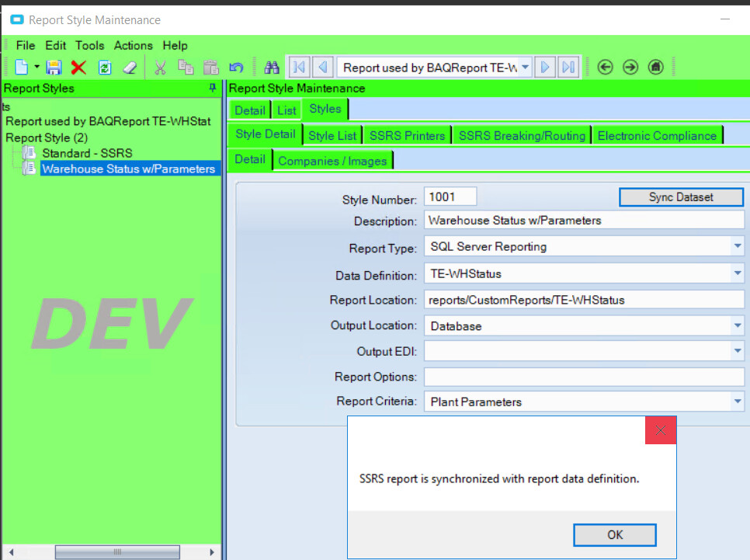750x560 pixels.
Task: Click into the Description field
Action: pos(584,220)
